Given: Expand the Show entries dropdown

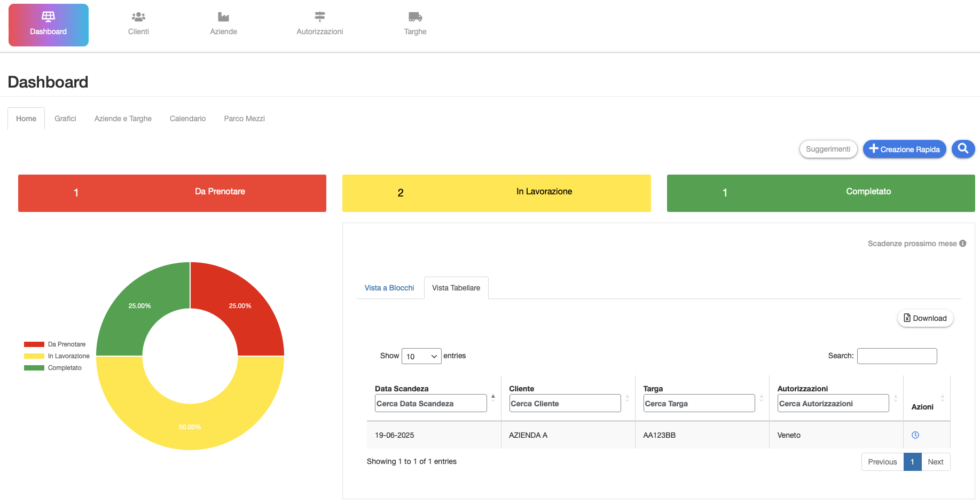Looking at the screenshot, I should (x=421, y=356).
